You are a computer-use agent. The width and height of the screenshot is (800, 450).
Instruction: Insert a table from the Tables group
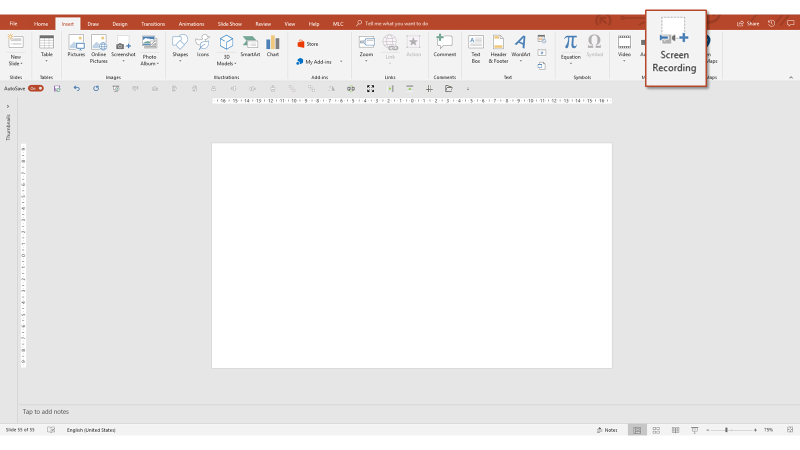click(46, 48)
